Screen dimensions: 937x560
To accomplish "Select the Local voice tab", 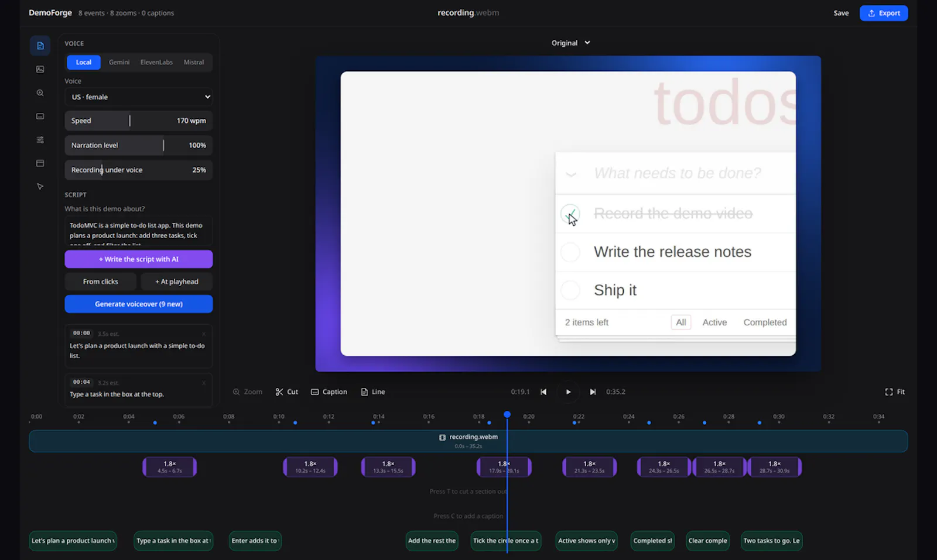I will click(84, 62).
